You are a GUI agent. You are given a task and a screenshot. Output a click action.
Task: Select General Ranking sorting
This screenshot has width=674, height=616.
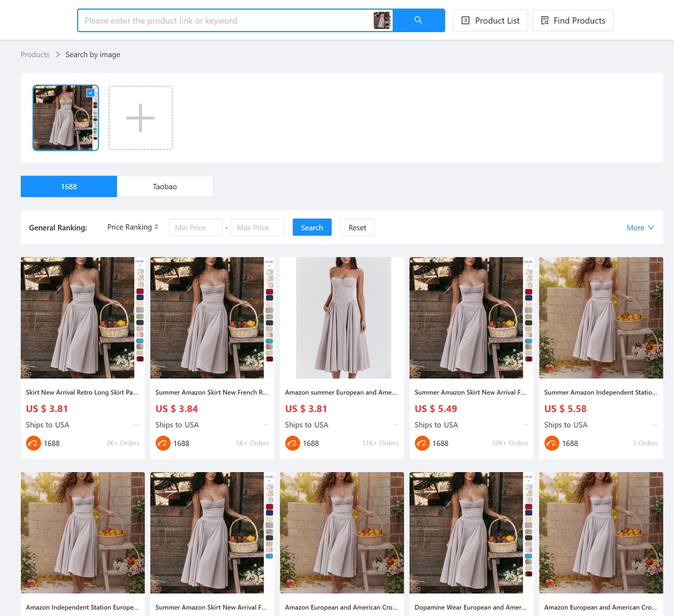point(58,227)
